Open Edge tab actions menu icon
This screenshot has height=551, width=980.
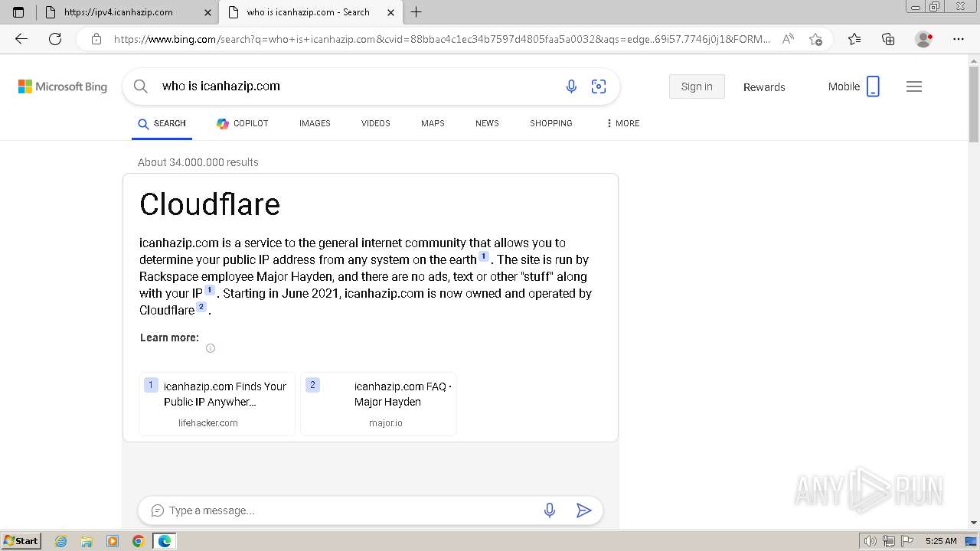coord(18,12)
